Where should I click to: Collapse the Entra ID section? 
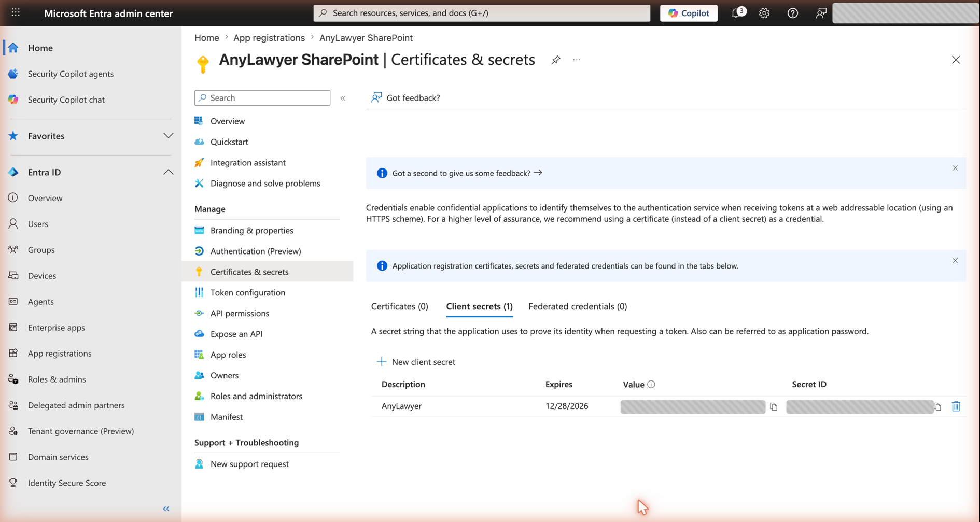(x=168, y=172)
